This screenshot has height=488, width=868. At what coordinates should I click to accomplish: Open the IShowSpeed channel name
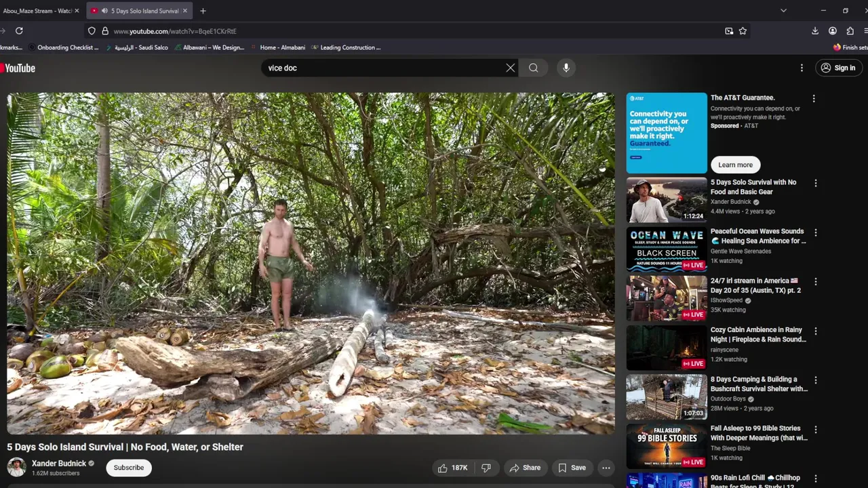(x=726, y=300)
